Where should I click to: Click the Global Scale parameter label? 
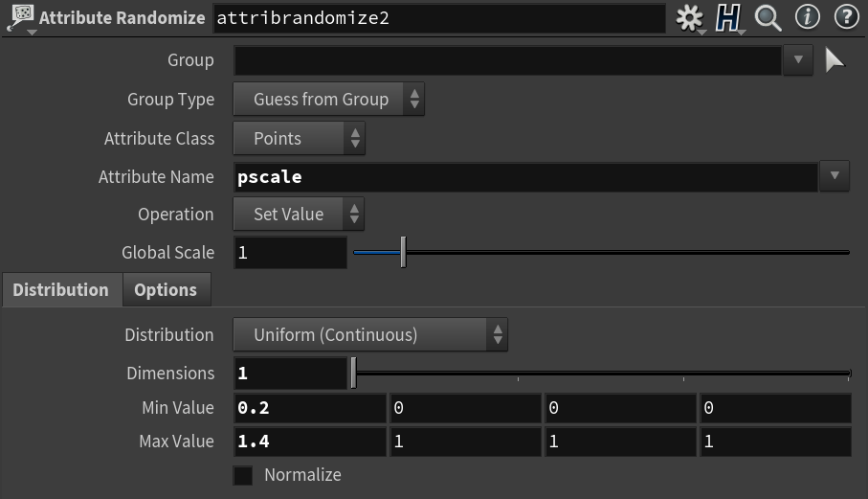pos(167,253)
